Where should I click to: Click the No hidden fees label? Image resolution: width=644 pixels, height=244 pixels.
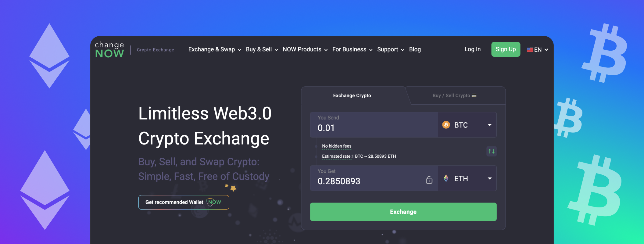pyautogui.click(x=337, y=146)
